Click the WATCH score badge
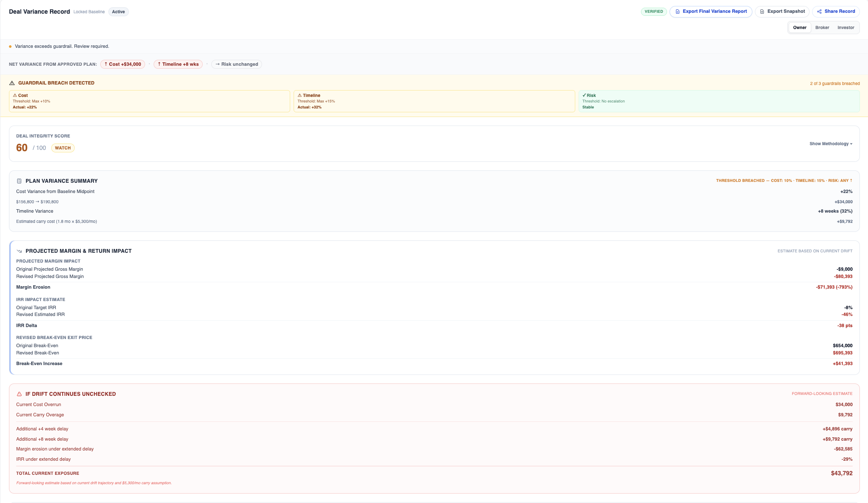The image size is (868, 503). [63, 148]
